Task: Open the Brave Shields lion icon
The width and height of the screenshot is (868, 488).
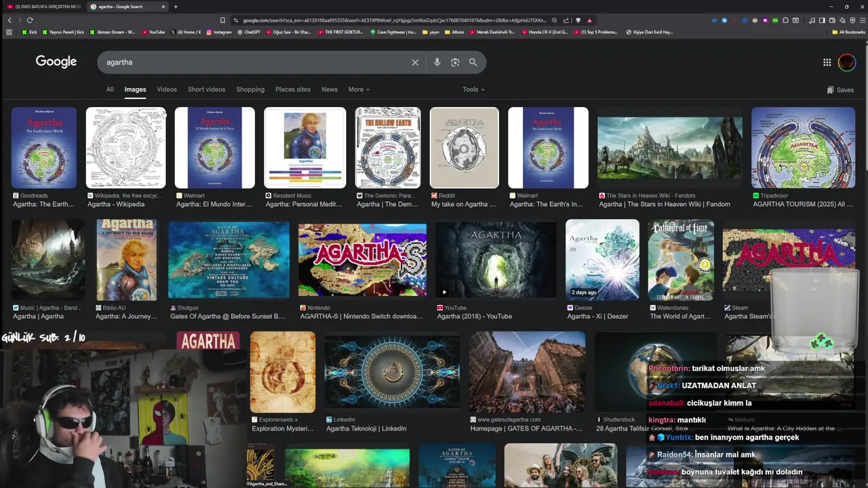Action: 577,20
